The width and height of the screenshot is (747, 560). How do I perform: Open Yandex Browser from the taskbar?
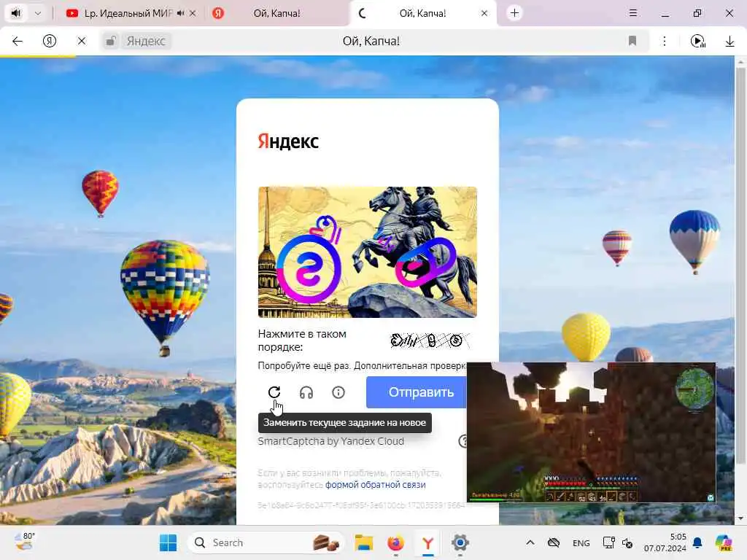(x=427, y=542)
